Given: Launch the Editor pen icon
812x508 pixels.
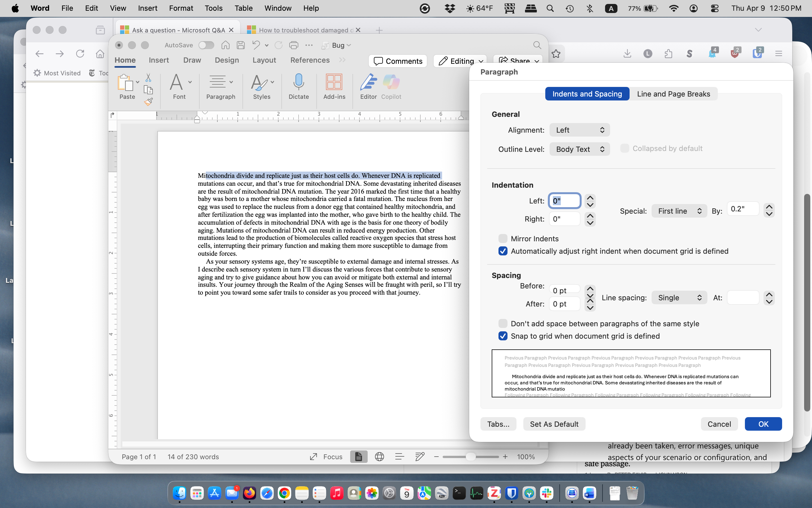Looking at the screenshot, I should tap(369, 82).
